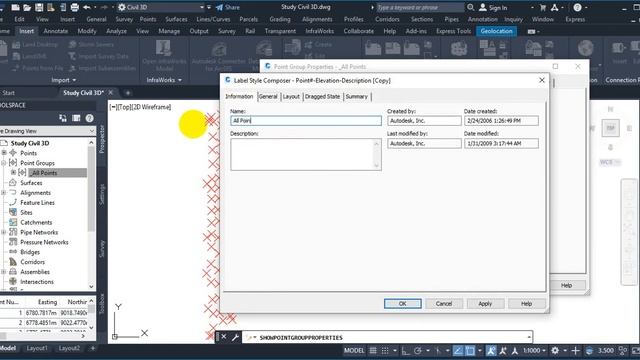
Task: Click the [2D Wireframe] visual style control
Action: pyautogui.click(x=151, y=107)
